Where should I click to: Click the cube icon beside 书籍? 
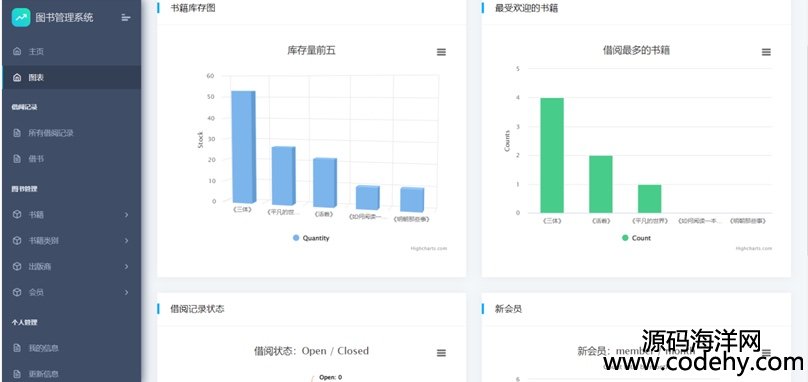pyautogui.click(x=17, y=214)
